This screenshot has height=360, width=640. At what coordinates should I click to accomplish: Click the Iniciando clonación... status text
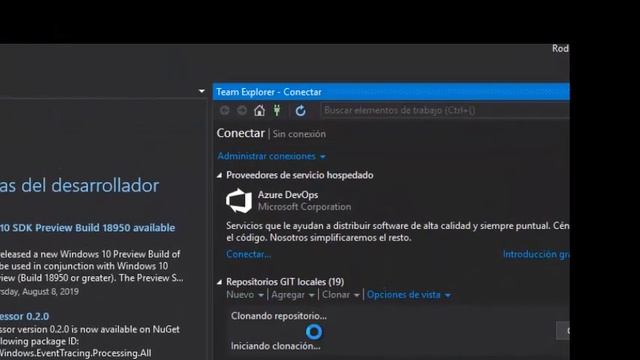pos(276,346)
